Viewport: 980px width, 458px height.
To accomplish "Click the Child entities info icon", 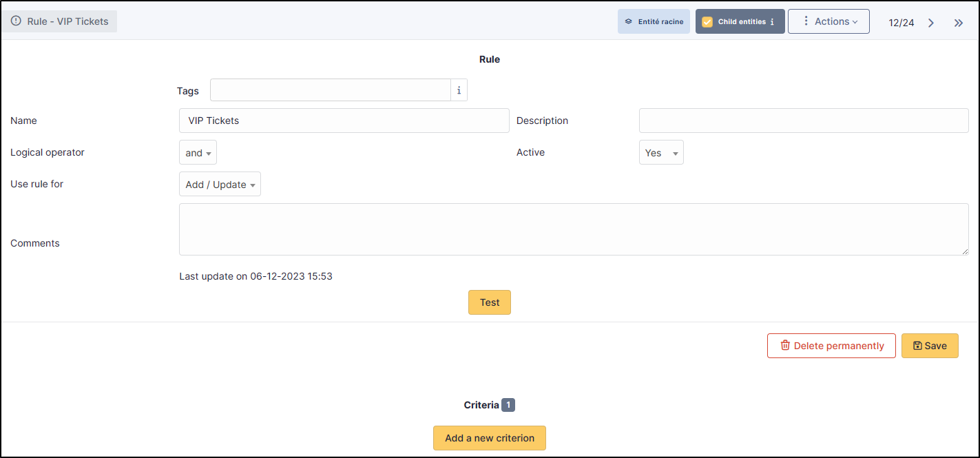I will (x=772, y=22).
